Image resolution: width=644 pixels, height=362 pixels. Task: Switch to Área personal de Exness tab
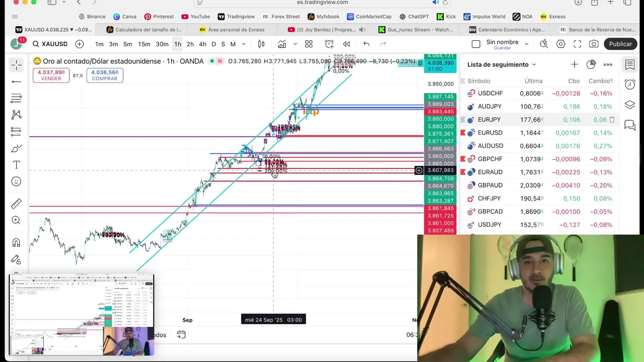pos(232,30)
